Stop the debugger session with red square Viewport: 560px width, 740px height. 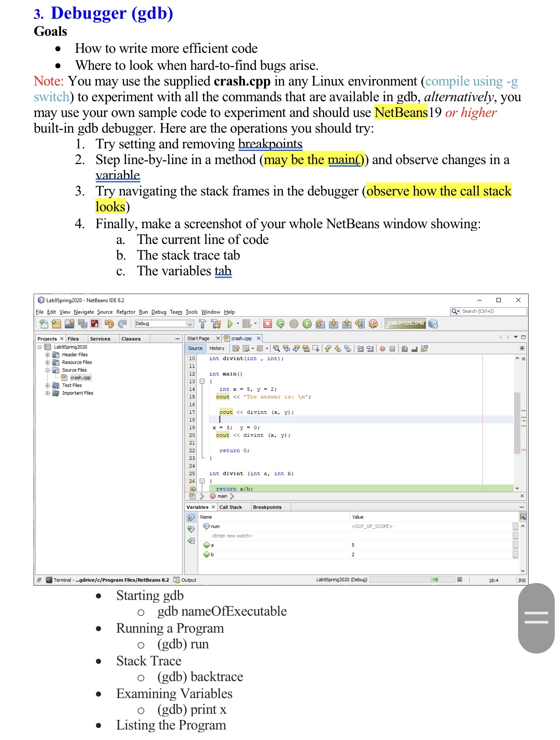[268, 324]
